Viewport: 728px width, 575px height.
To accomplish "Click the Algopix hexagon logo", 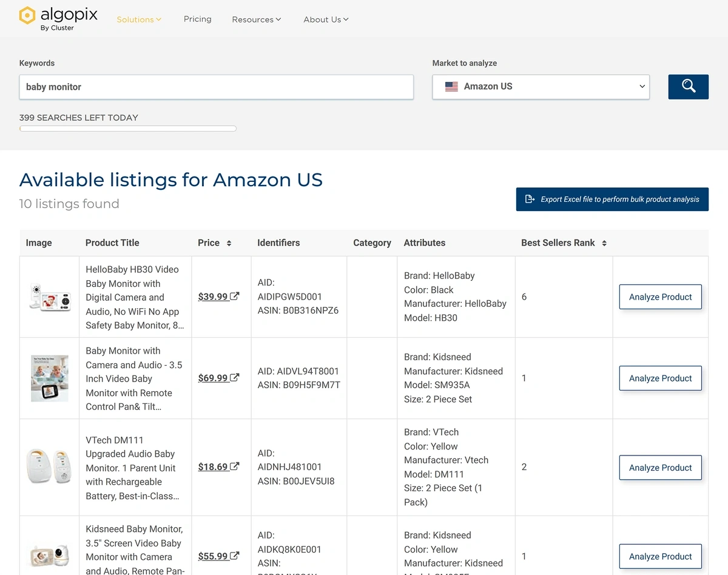I will (x=27, y=16).
